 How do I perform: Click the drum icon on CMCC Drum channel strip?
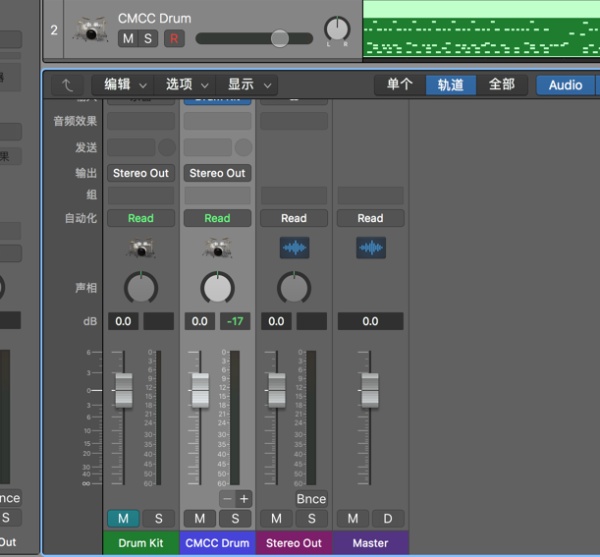click(x=217, y=248)
